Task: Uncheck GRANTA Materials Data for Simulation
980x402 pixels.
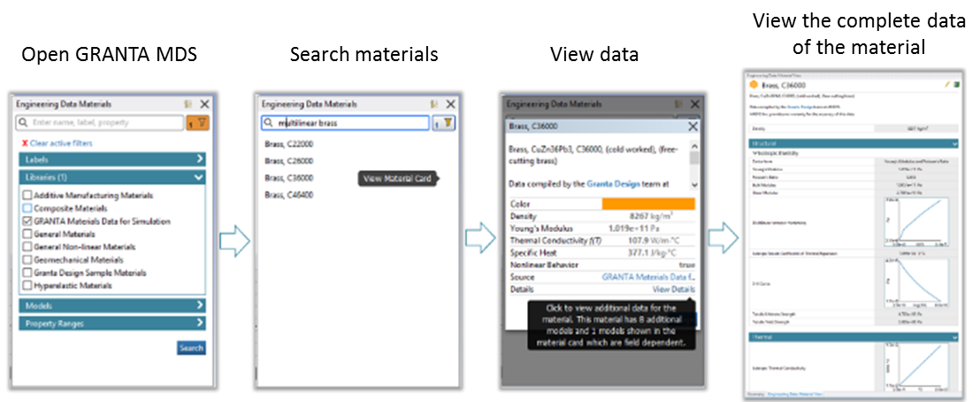Action: point(27,220)
